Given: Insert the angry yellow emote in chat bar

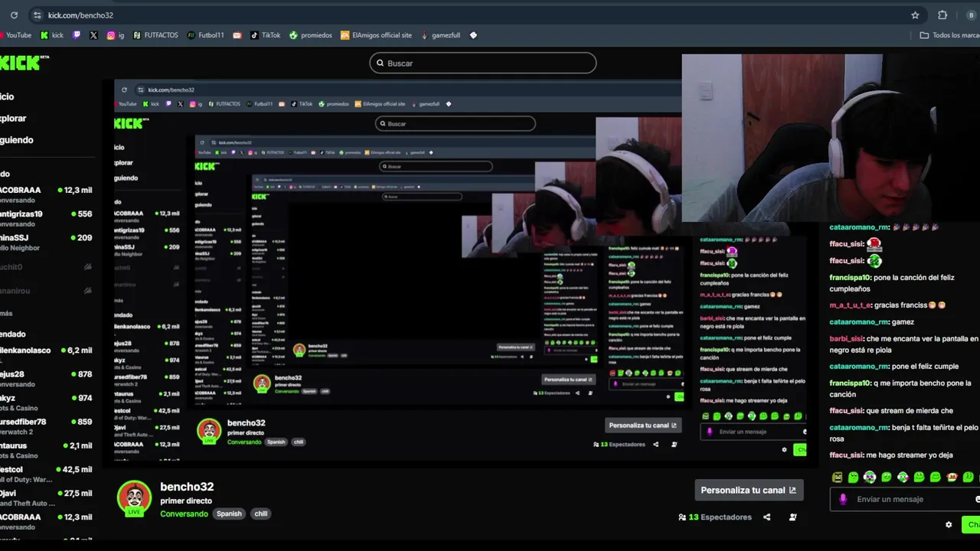Looking at the screenshot, I should coord(837,478).
